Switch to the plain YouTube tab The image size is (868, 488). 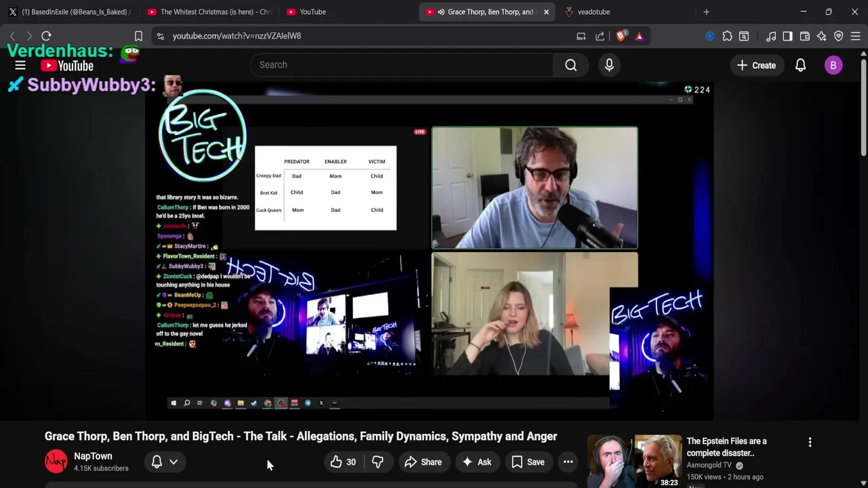pos(346,12)
